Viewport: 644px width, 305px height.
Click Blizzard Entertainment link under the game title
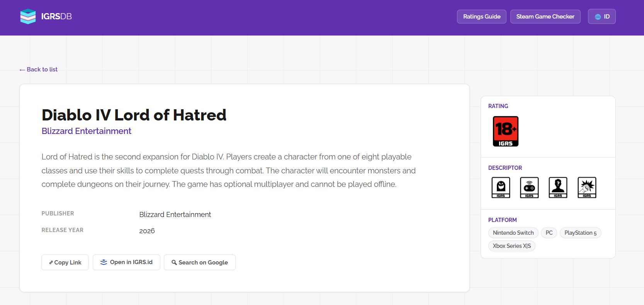pyautogui.click(x=87, y=131)
